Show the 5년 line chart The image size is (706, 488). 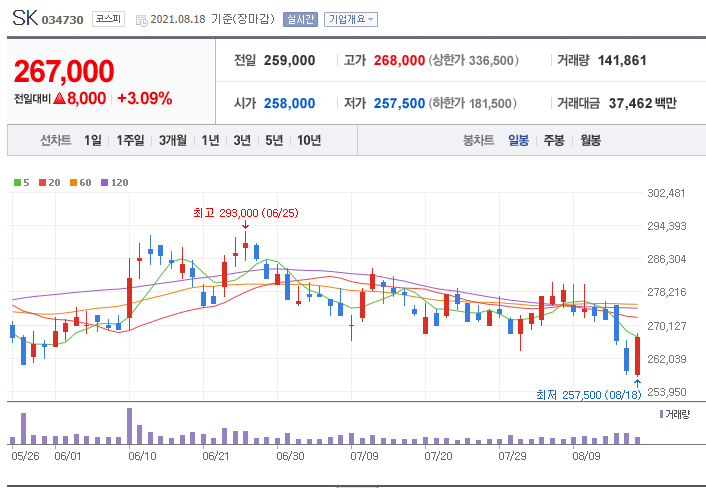click(274, 140)
